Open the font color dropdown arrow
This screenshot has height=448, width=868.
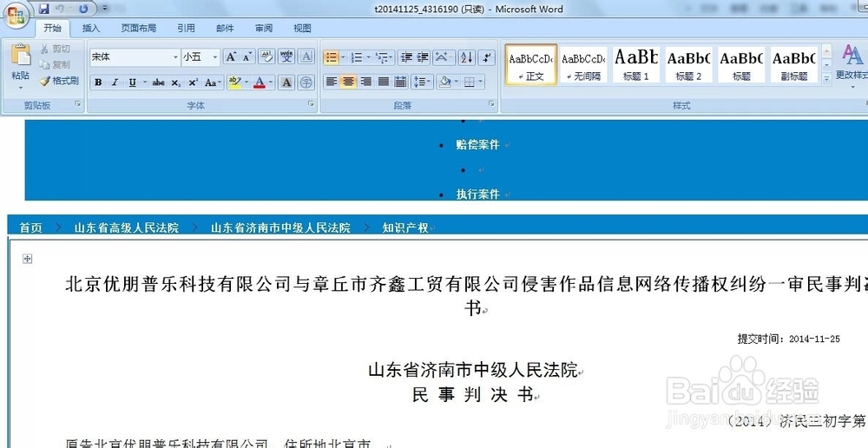[x=271, y=82]
